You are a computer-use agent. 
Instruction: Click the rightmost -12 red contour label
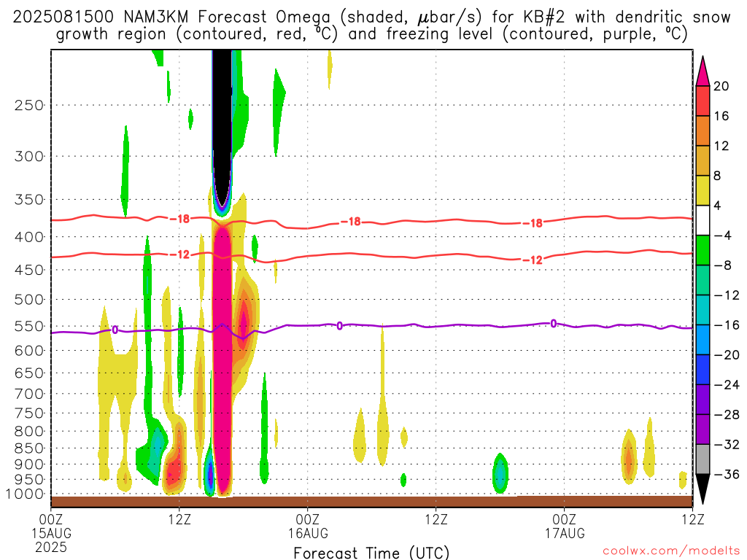tap(533, 260)
